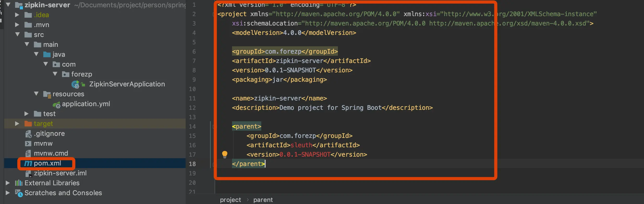Click the .gitignore file icon
The image size is (644, 204).
(x=28, y=134)
